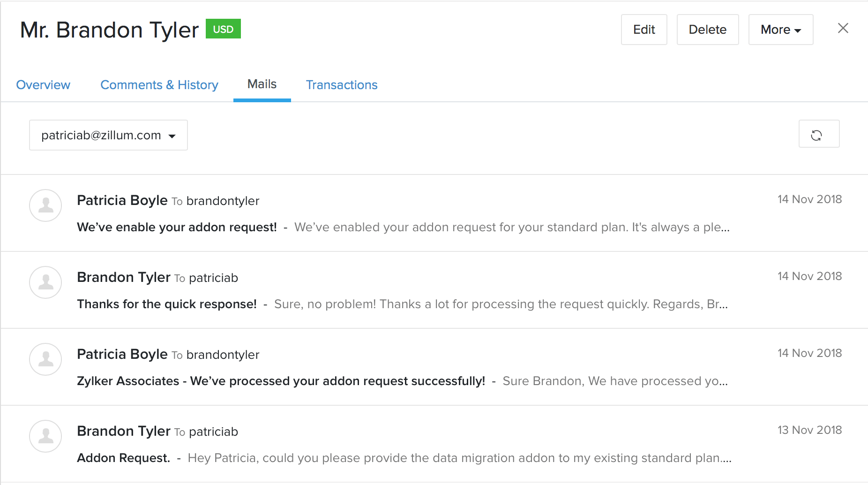868x485 pixels.
Task: Open the Zylker Associates processed addon mail
Action: [x=281, y=381]
